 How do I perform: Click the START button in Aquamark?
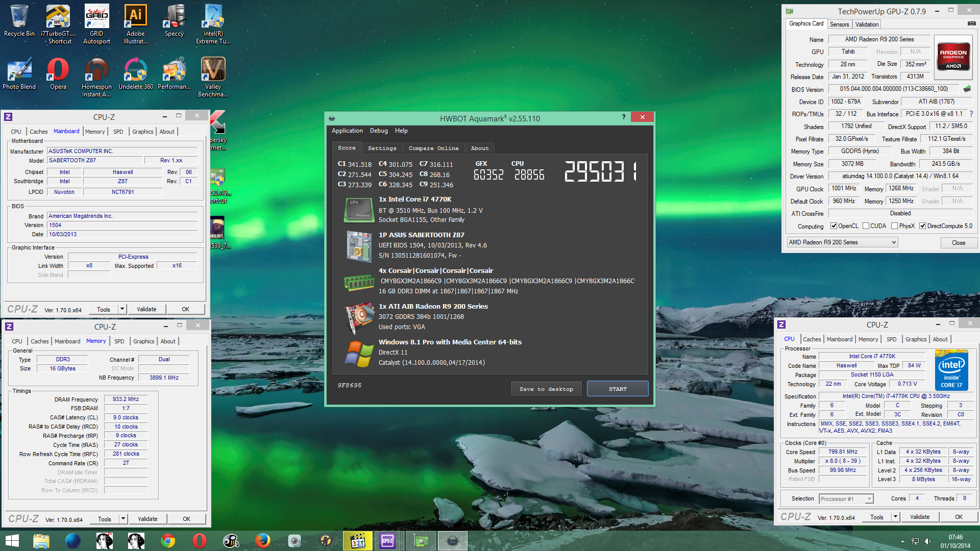(618, 389)
